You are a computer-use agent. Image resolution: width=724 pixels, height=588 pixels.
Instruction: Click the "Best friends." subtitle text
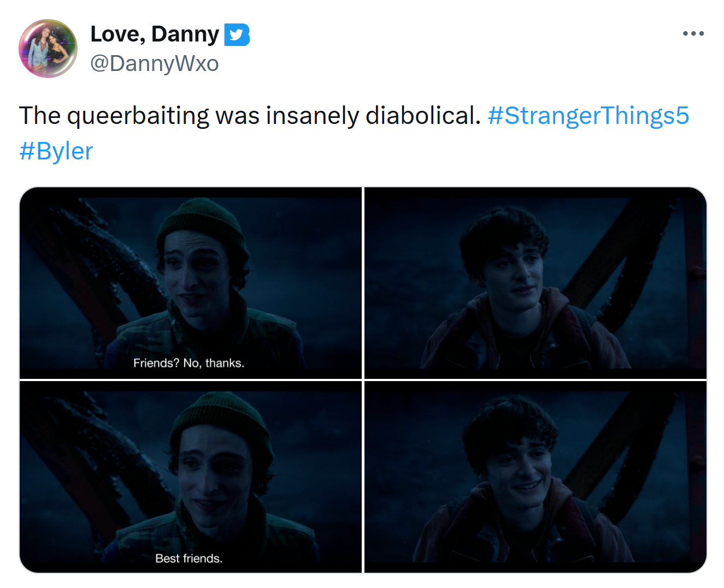click(189, 559)
